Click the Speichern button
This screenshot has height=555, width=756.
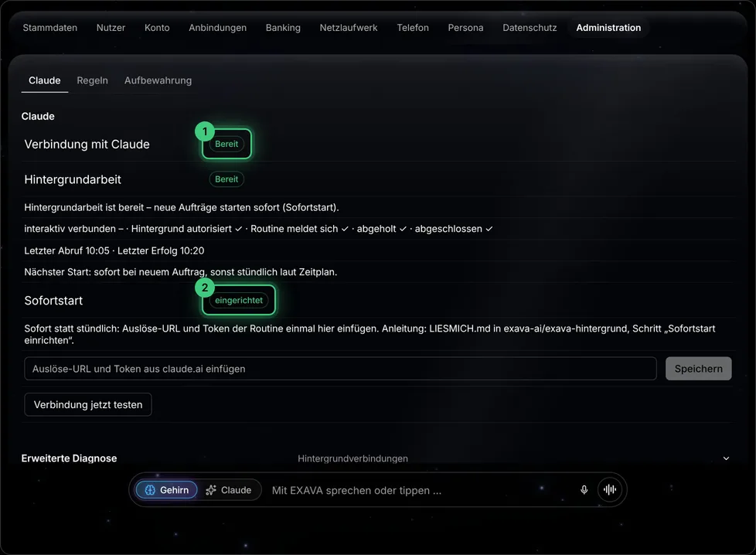698,369
